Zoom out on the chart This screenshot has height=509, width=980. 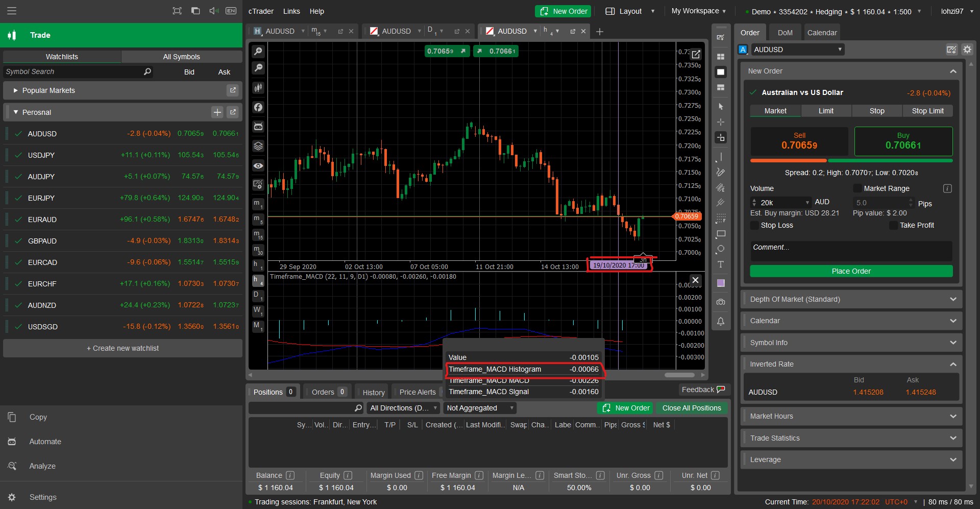pyautogui.click(x=258, y=67)
